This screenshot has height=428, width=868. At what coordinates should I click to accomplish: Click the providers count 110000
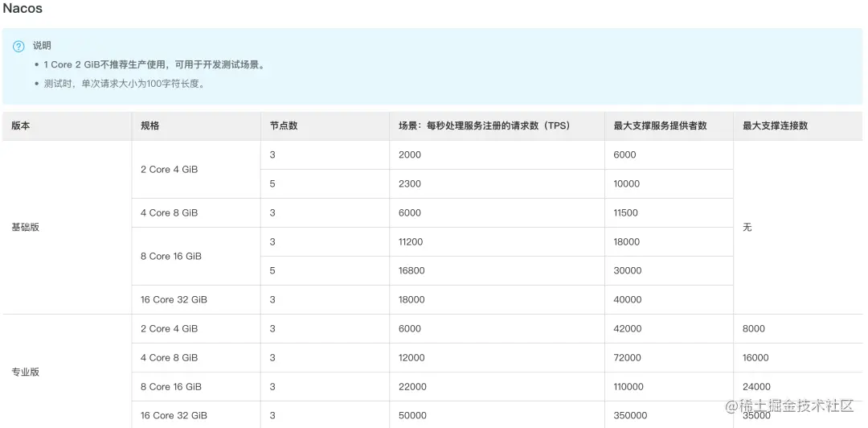(x=629, y=386)
